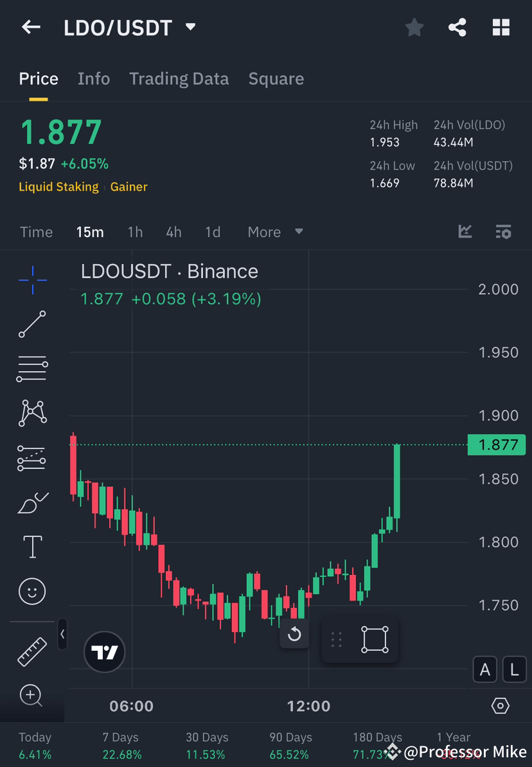
Task: Share the LDO/USDT chart
Action: [x=457, y=27]
